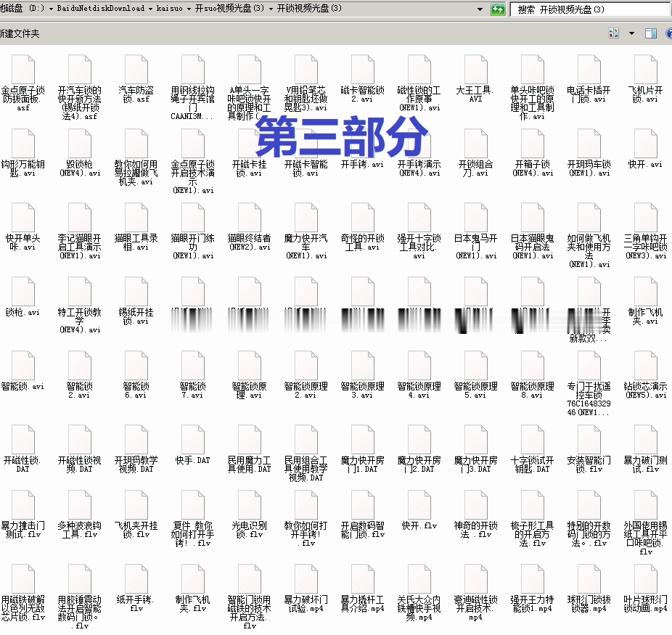Click the search box 搜索 开锁视频光盘 (3)
This screenshot has width=672, height=635.
[591, 9]
